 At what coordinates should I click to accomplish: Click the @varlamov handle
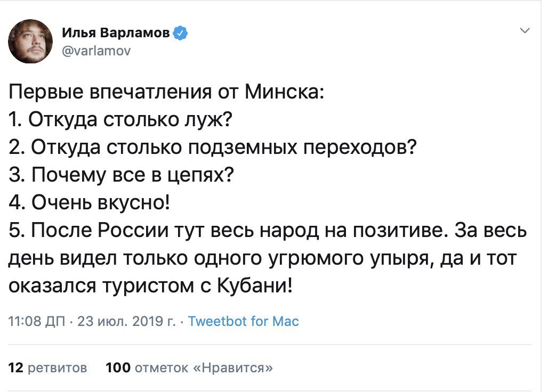pyautogui.click(x=96, y=51)
